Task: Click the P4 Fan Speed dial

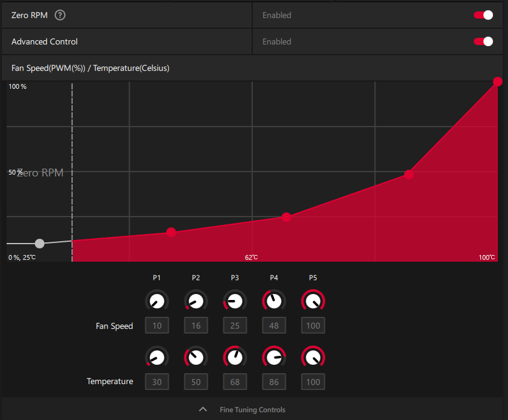Action: (x=274, y=301)
